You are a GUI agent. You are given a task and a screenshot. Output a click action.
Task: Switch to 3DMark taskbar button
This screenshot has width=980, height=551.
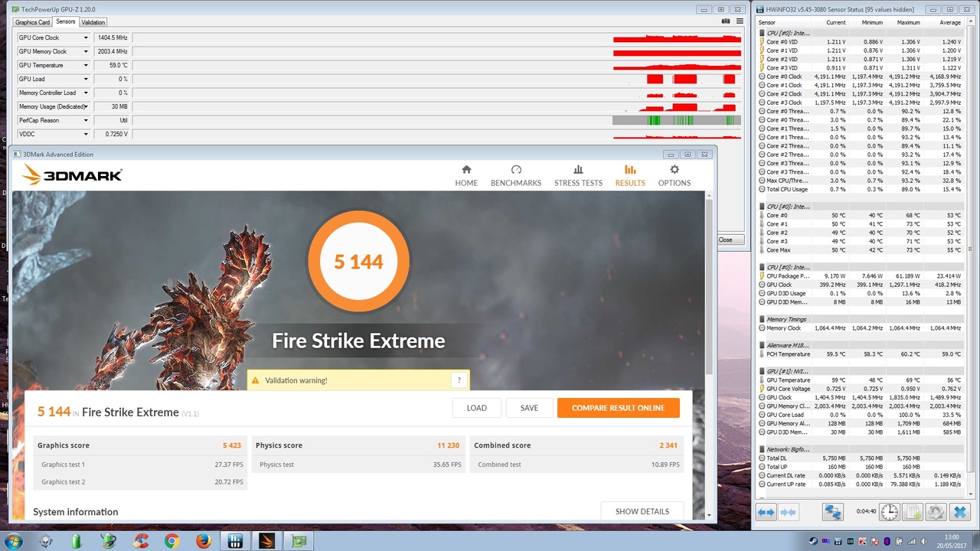pos(266,541)
